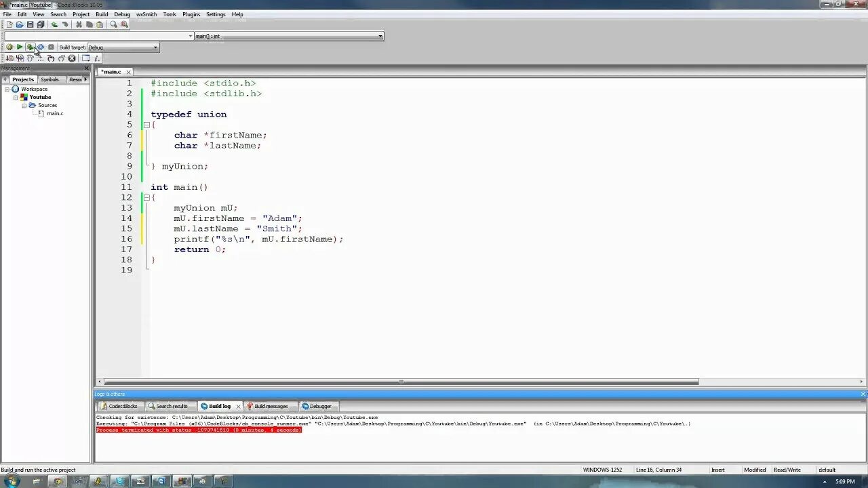The image size is (868, 488).
Task: Collapse the Workspace tree node
Action: coord(7,89)
